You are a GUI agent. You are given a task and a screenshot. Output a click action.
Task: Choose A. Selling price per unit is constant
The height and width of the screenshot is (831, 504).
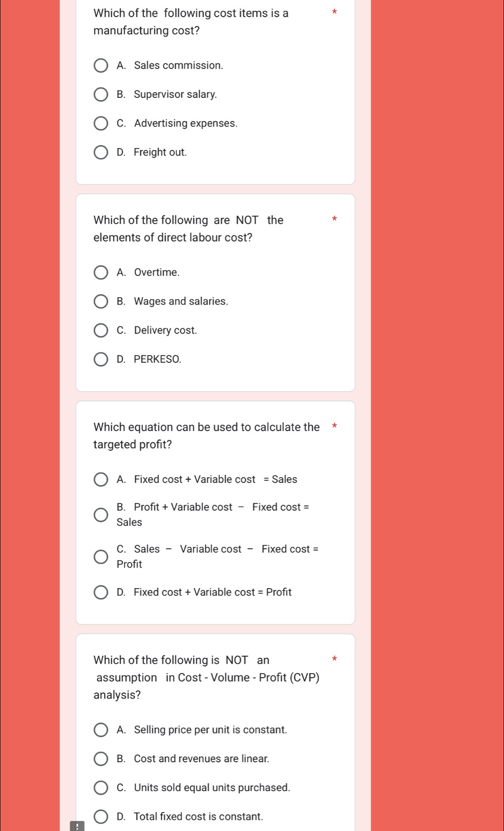click(x=101, y=730)
